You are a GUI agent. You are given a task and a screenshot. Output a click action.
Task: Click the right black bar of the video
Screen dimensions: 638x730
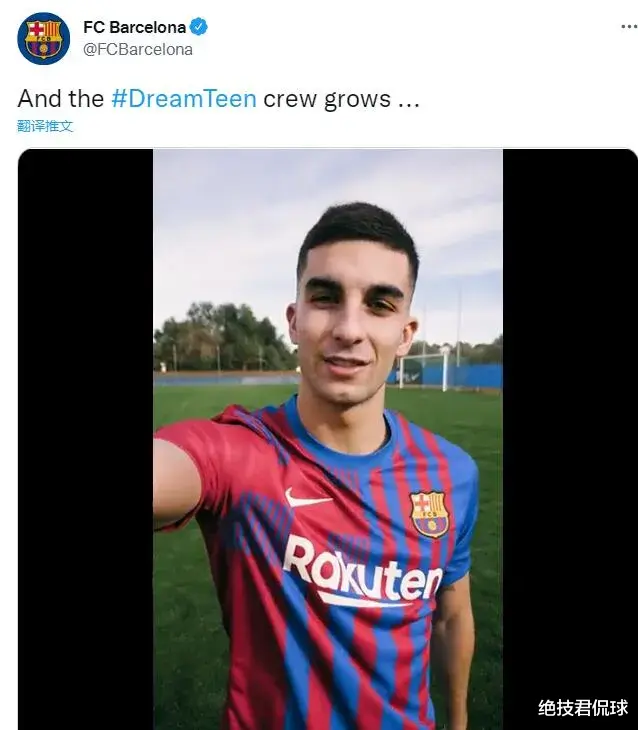coord(568,440)
